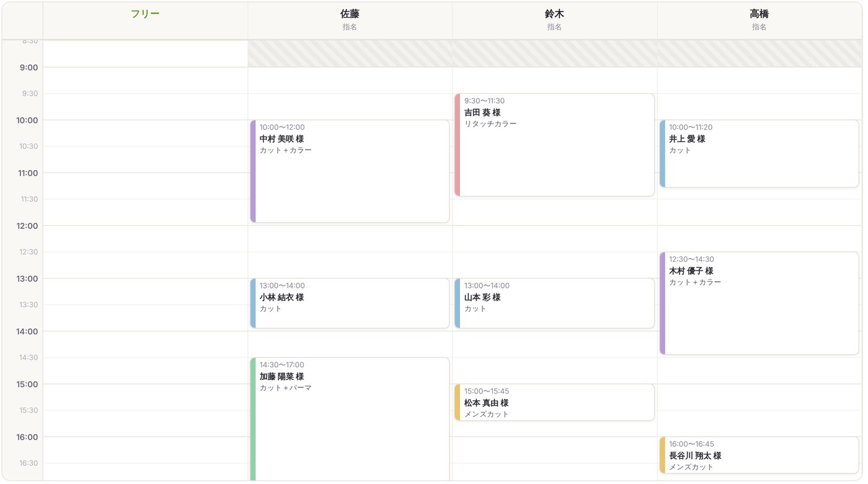
Task: Open 中村 美咲 appointment card
Action: pyautogui.click(x=350, y=171)
